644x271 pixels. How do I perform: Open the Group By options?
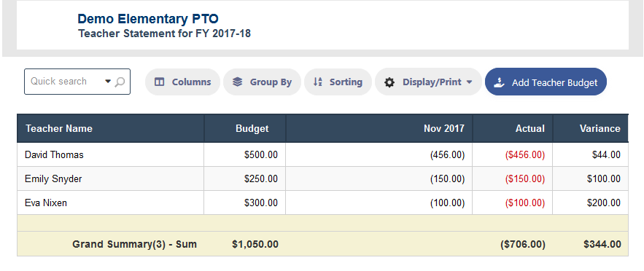pyautogui.click(x=262, y=82)
